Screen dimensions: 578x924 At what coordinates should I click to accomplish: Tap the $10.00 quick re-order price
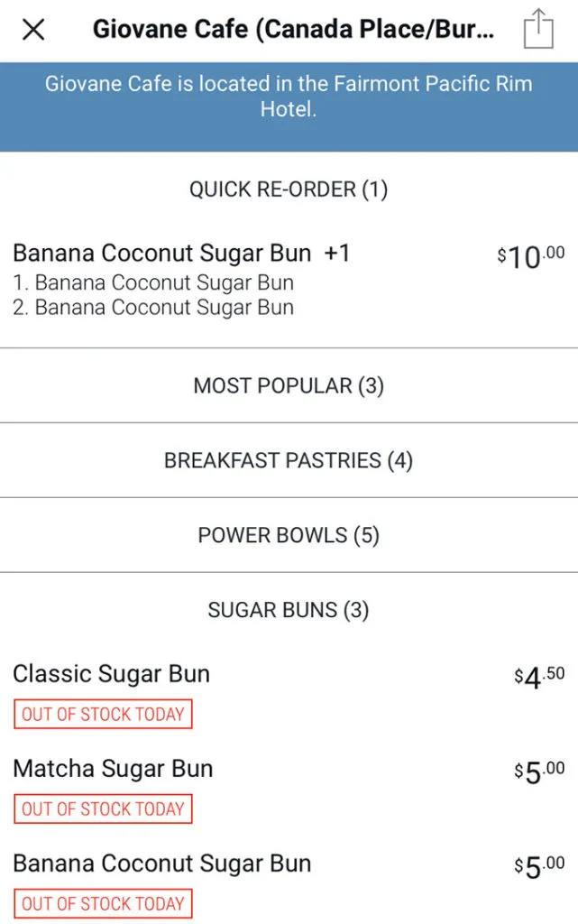[531, 257]
